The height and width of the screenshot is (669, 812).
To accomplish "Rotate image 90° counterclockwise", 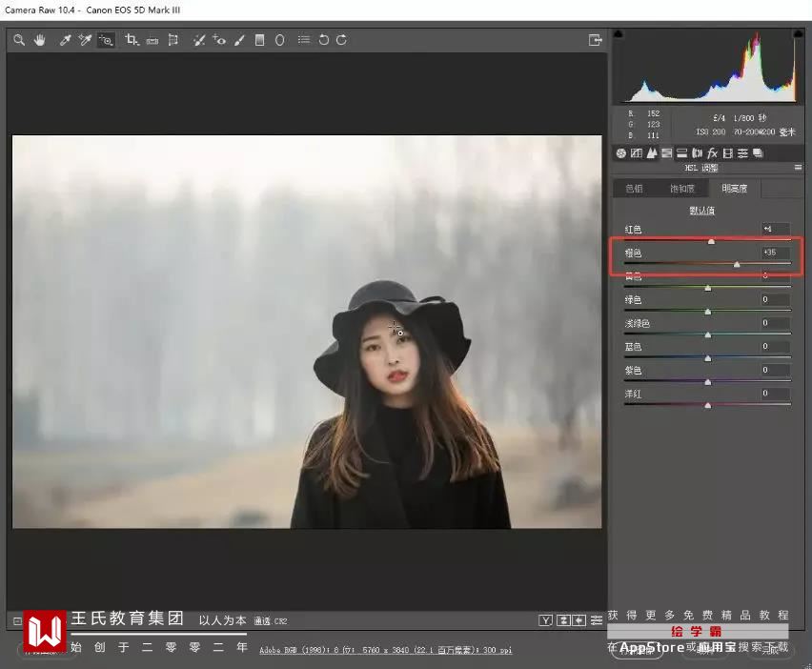I will [324, 40].
